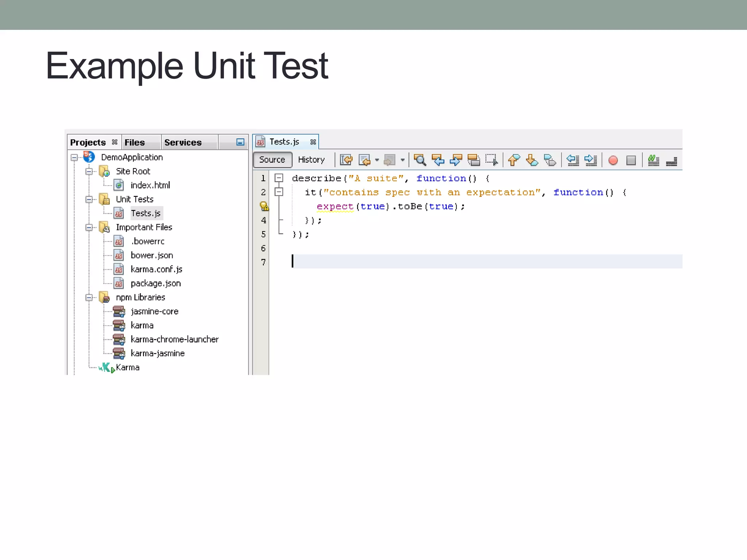Screen dimensions: 747x560
Task: Fold the describe block on line 1
Action: [279, 178]
